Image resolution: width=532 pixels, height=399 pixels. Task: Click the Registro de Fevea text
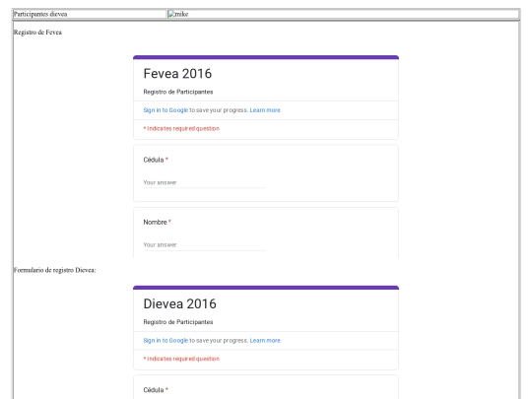[37, 33]
